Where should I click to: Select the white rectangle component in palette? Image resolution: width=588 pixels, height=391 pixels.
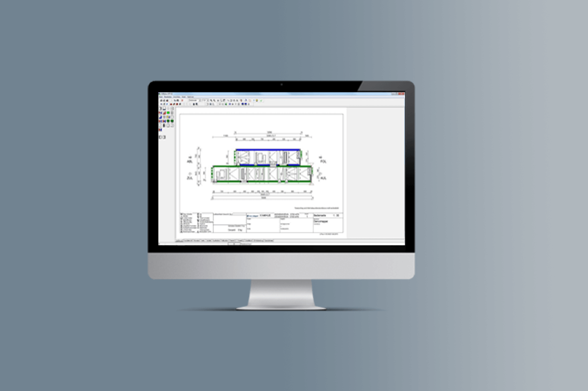(172, 117)
